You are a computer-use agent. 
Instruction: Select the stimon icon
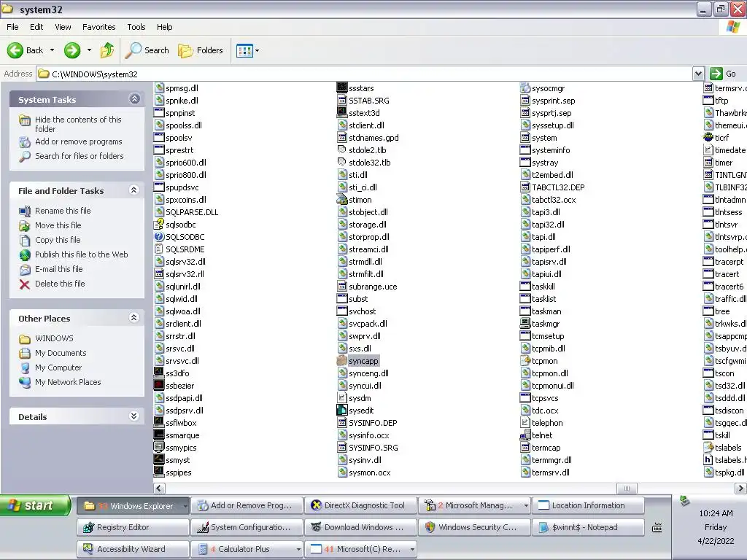pos(341,200)
